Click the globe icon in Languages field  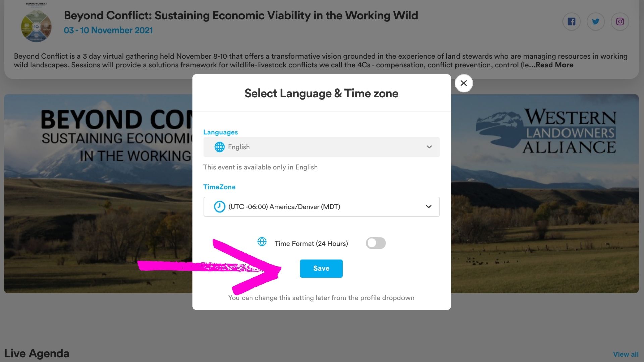click(x=219, y=147)
